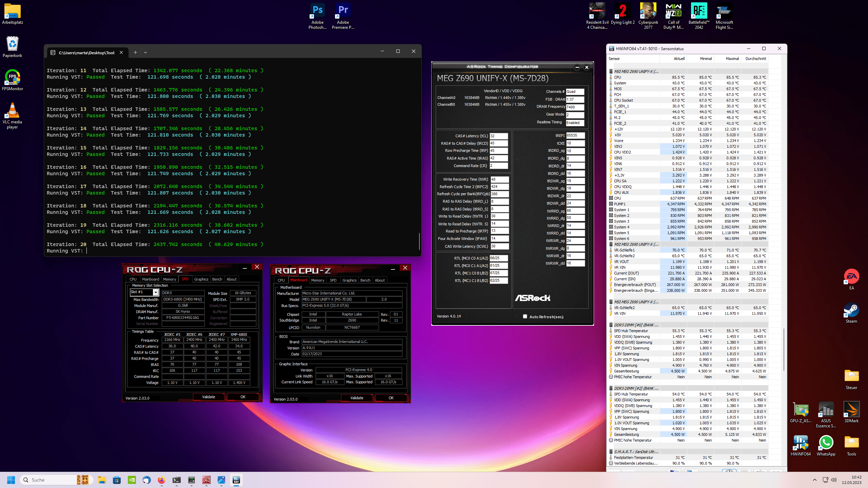Click OK in the right CPU-Z window

coord(391,398)
